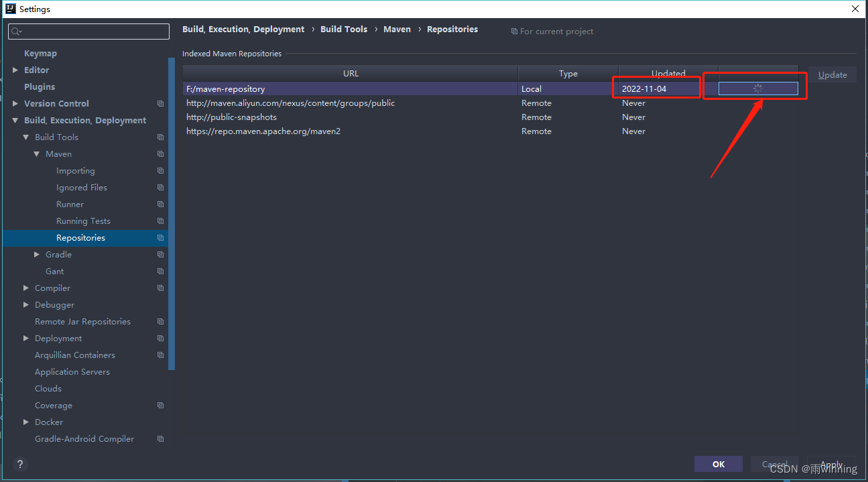Image resolution: width=868 pixels, height=482 pixels.
Task: Click the copy icon next to For current project
Action: coord(514,32)
